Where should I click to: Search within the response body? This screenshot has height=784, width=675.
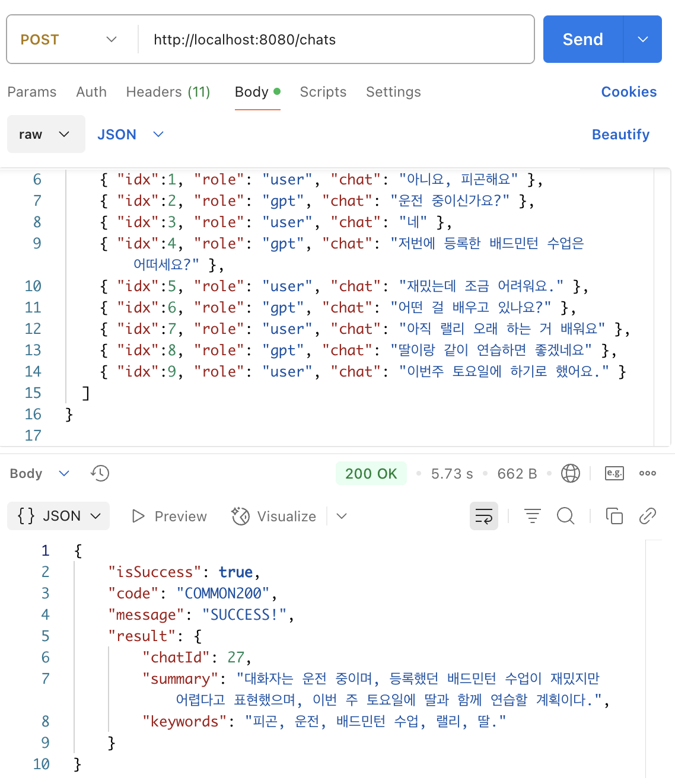pos(566,516)
